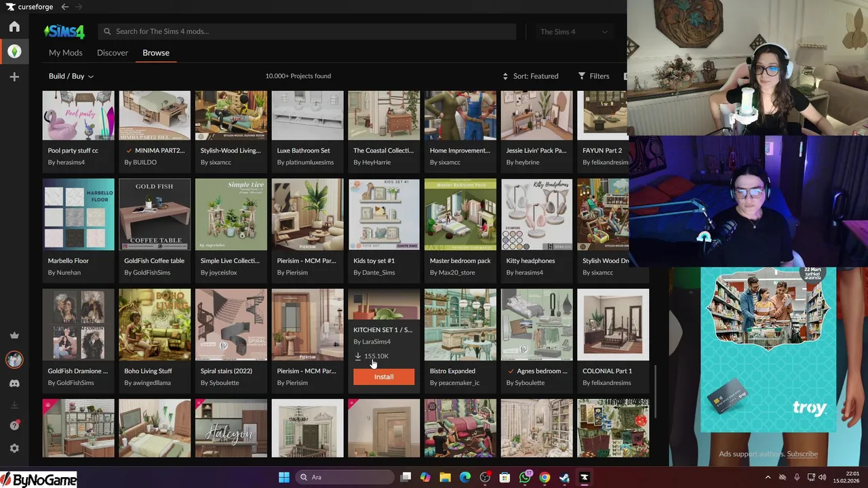Open author link By LaraSims4
This screenshot has height=488, width=868.
(372, 342)
